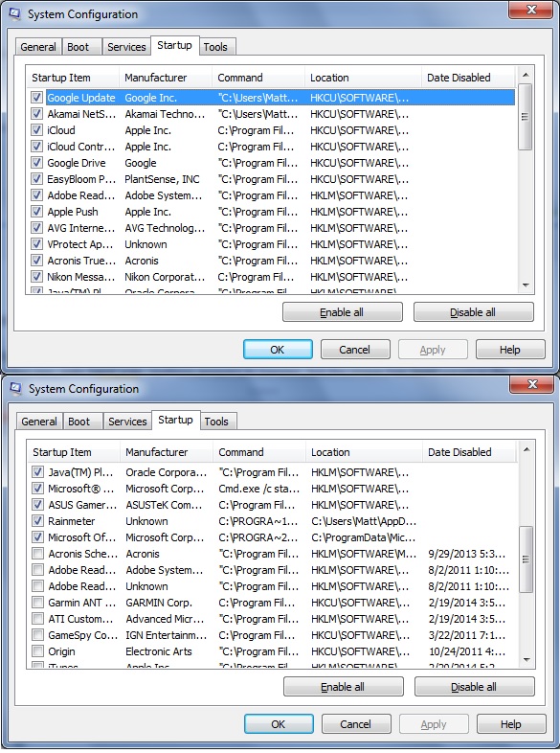Select the iCloud startup row

(x=271, y=130)
